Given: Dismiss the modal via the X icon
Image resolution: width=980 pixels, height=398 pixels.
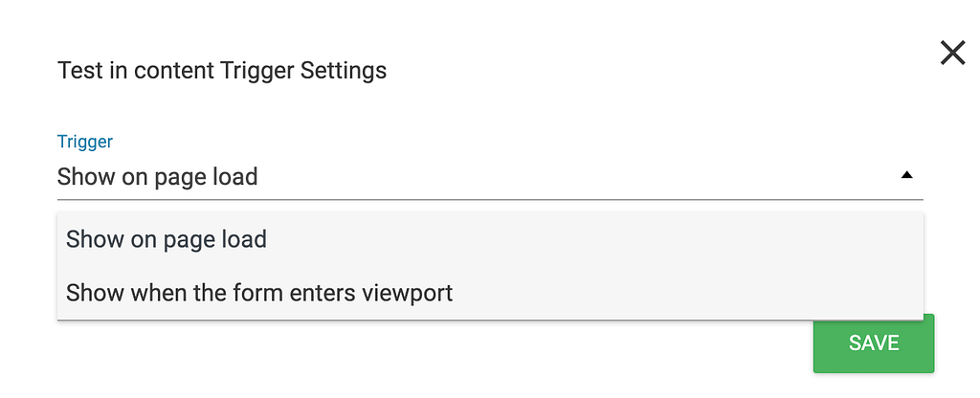Looking at the screenshot, I should 952,54.
